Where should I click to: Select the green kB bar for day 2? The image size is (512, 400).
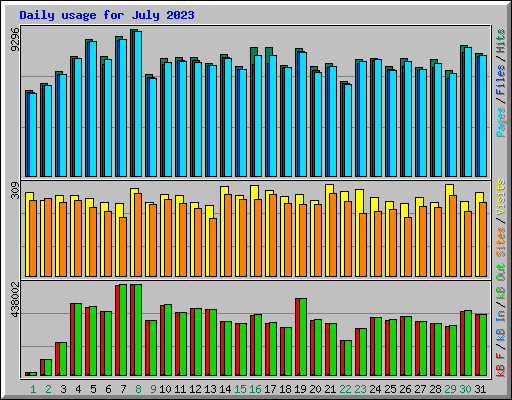coord(48,367)
